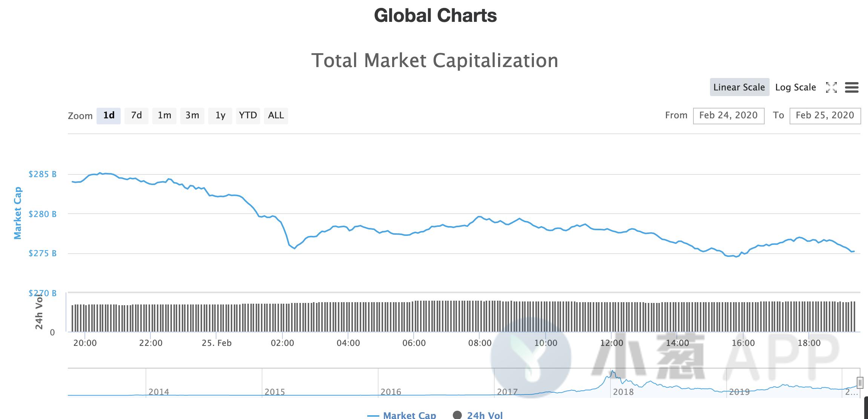Click the To date field

[x=825, y=115]
